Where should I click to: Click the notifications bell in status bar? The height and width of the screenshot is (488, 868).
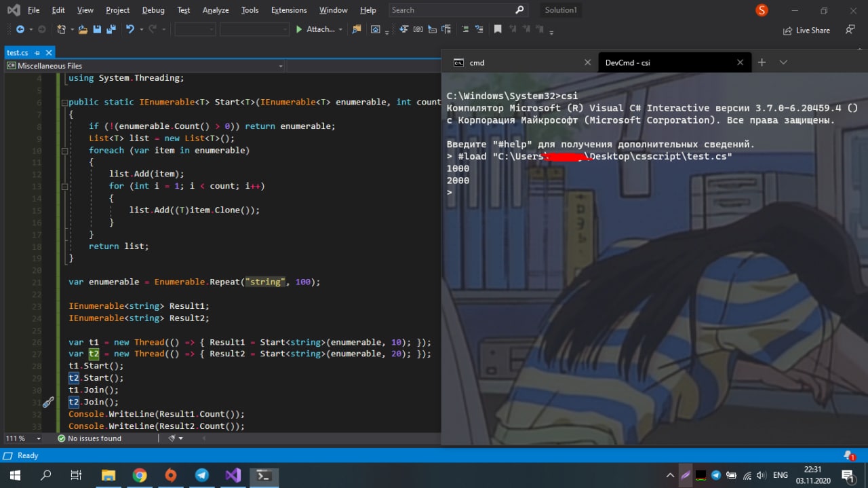tap(848, 455)
